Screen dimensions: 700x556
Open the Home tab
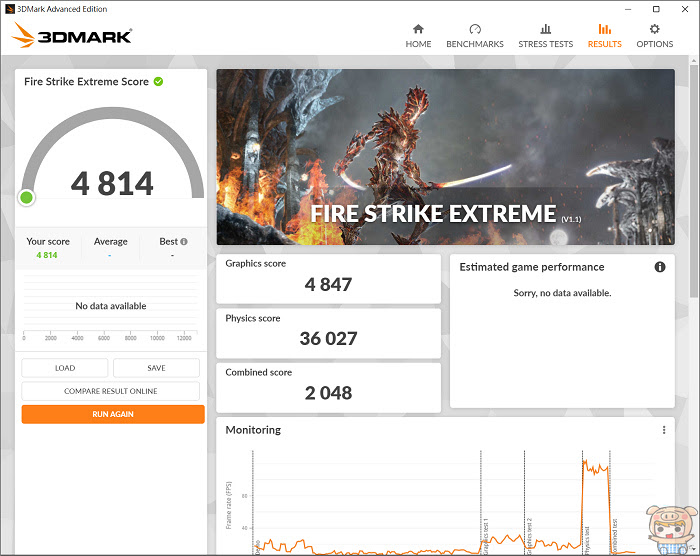tap(418, 36)
